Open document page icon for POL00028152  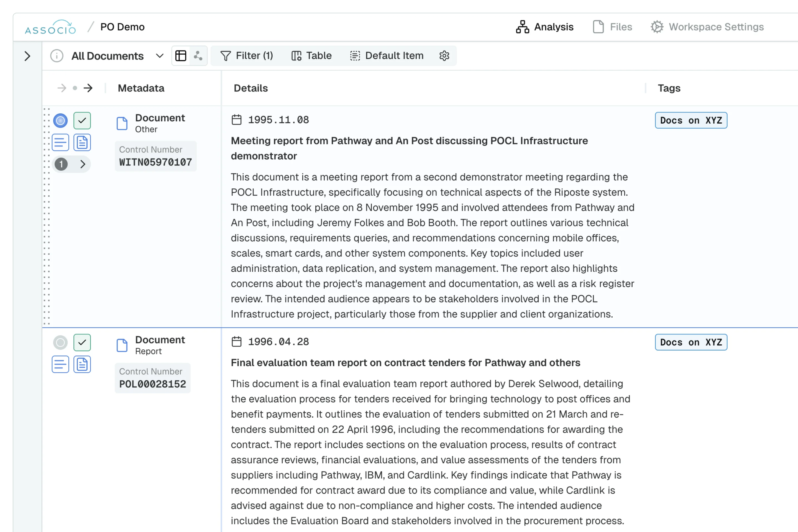(82, 364)
